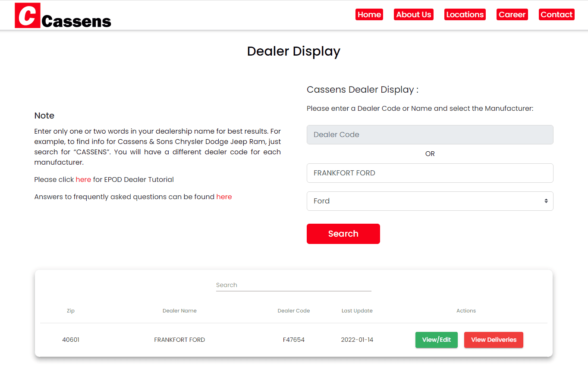This screenshot has height=378, width=588.
Task: Click View/Edit for FRANKFORT FORD
Action: click(436, 340)
